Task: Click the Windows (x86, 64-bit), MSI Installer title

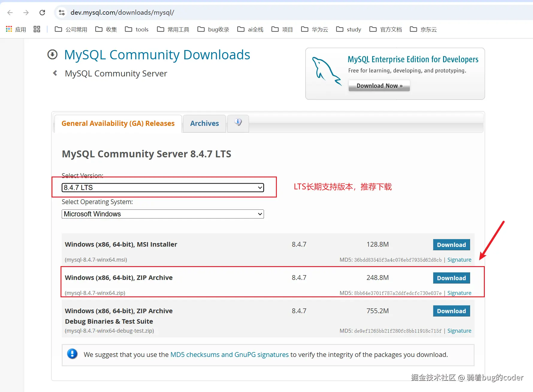Action: click(121, 245)
